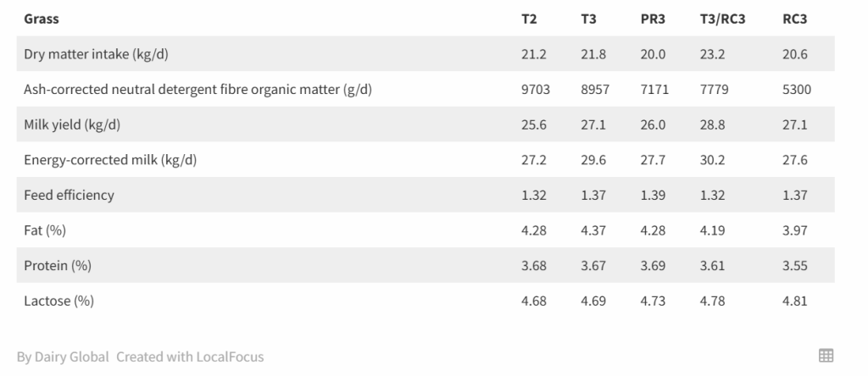Screen dimensions: 868x376
Task: Open the Created with LocalFocus link
Action: point(190,357)
